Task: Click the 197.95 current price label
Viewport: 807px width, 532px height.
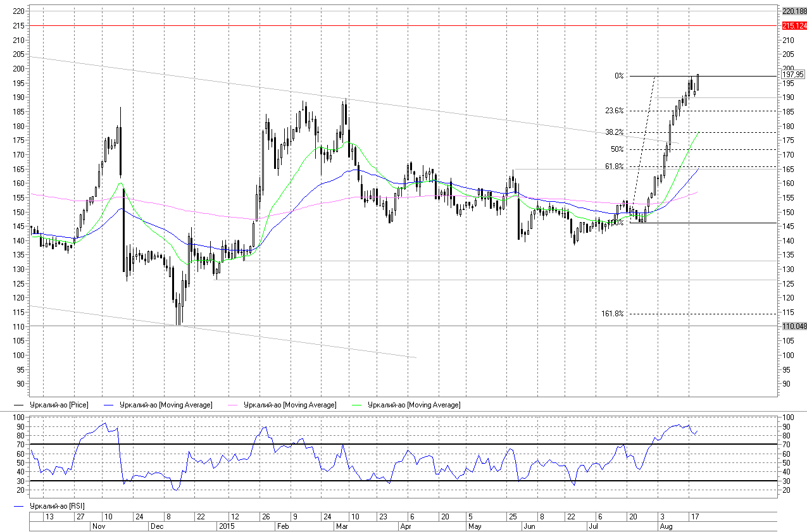Action: pos(792,74)
